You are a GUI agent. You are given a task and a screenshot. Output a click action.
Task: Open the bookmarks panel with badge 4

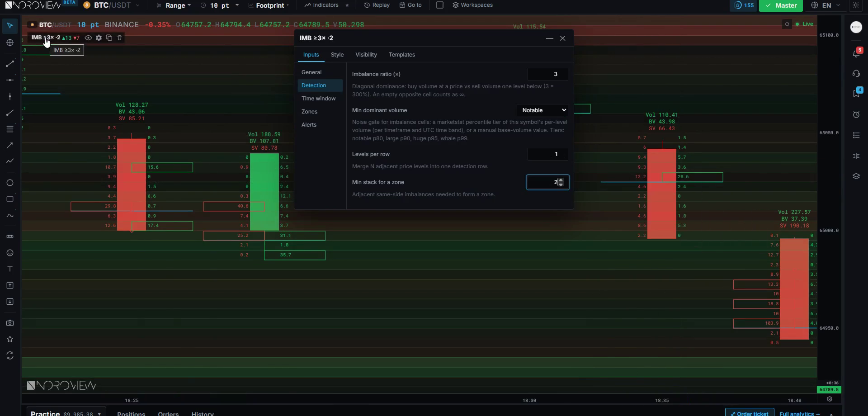point(857,93)
